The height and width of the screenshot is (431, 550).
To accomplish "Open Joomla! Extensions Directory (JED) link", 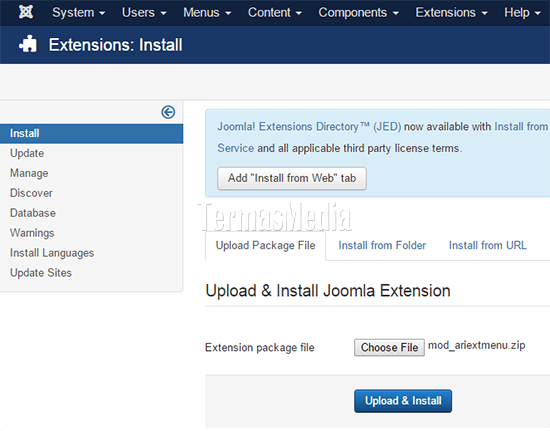I will [309, 127].
